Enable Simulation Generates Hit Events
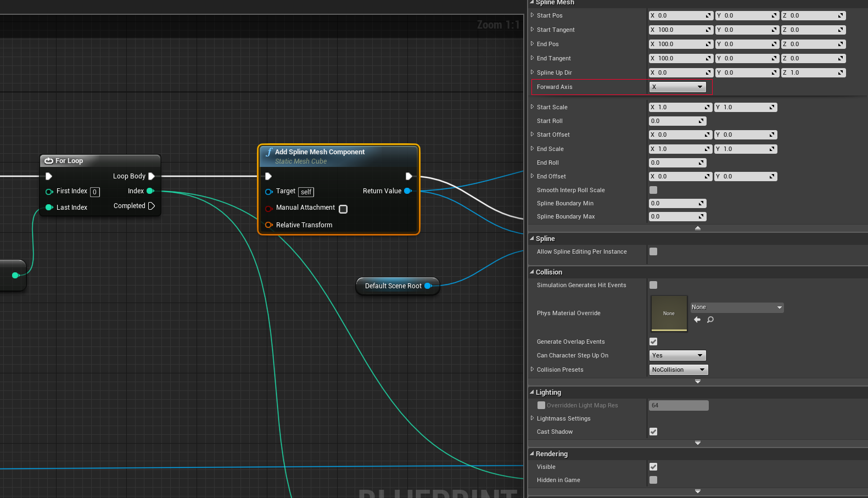The width and height of the screenshot is (868, 498). [x=653, y=285]
